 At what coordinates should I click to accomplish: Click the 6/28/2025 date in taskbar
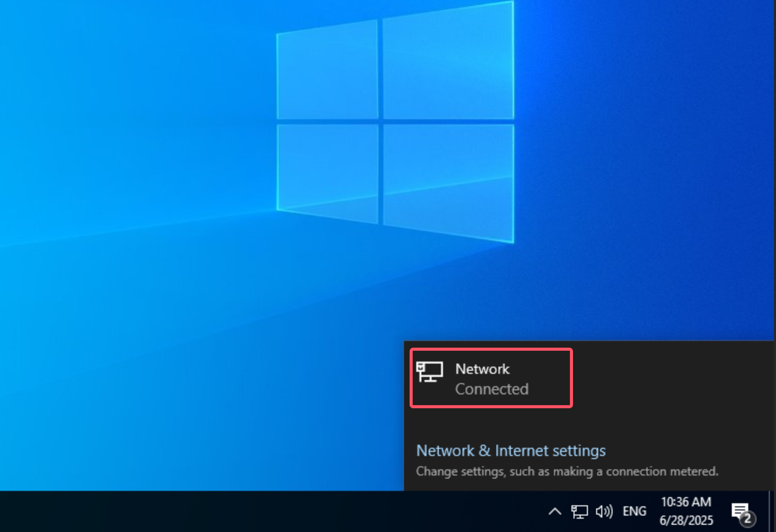coord(686,520)
